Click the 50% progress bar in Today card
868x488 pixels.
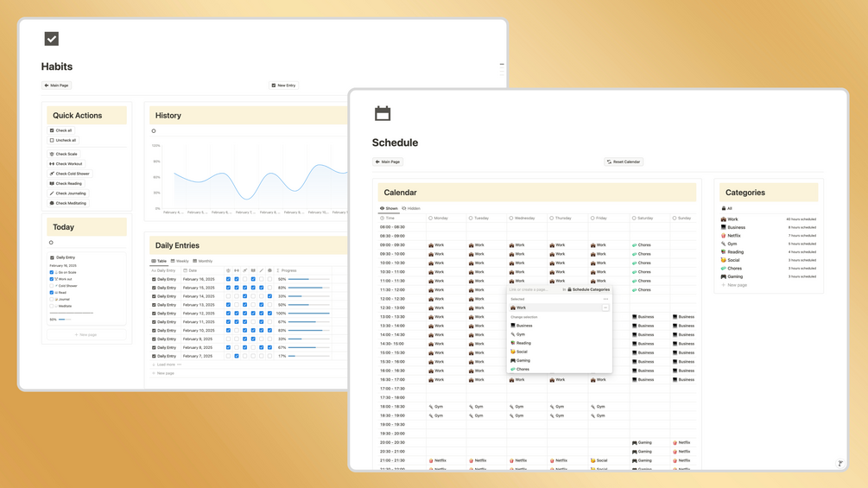point(65,320)
